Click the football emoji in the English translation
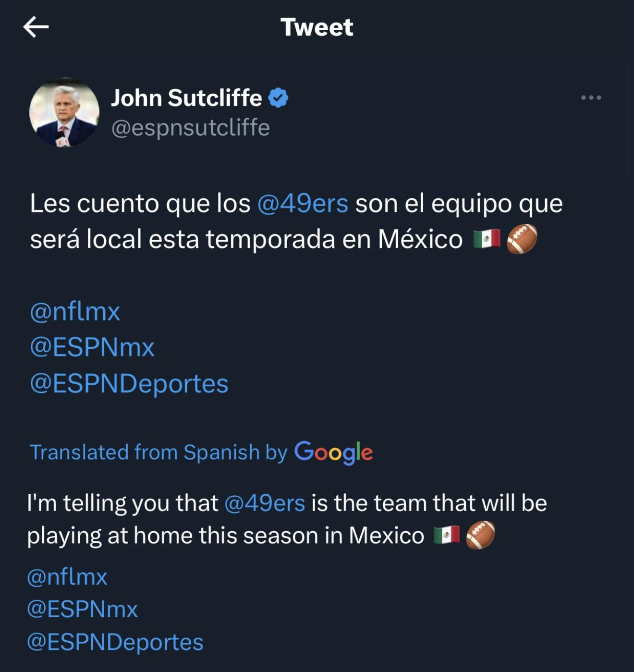634x672 pixels. coord(480,535)
